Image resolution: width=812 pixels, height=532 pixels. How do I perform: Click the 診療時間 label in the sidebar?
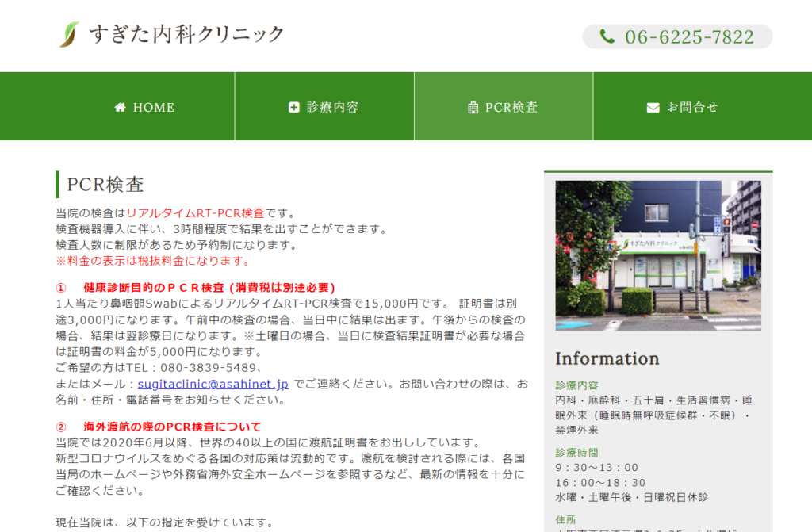[576, 452]
